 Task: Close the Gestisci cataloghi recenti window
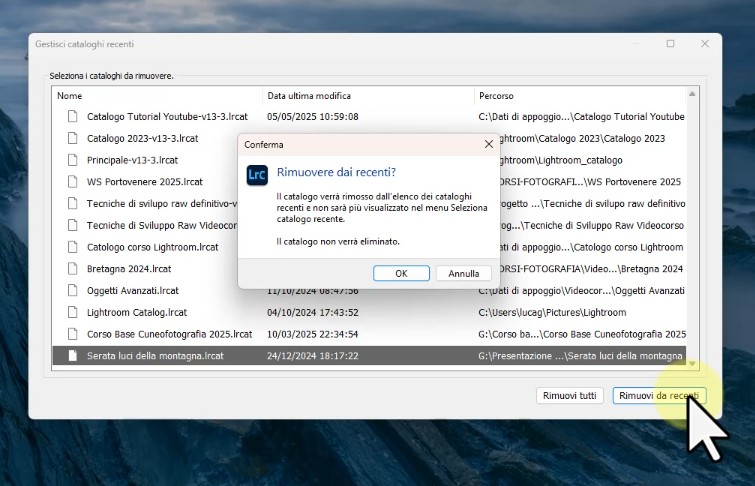coord(705,44)
